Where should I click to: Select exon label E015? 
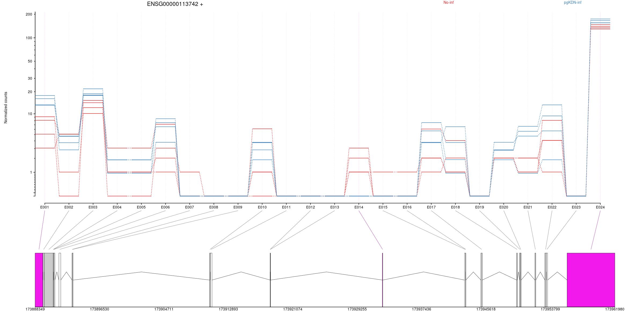pos(383,207)
